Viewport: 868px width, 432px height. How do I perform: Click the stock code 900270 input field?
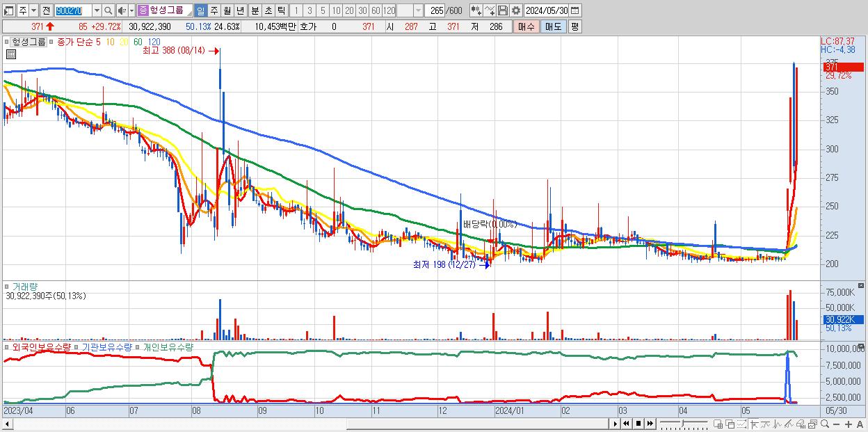click(73, 10)
